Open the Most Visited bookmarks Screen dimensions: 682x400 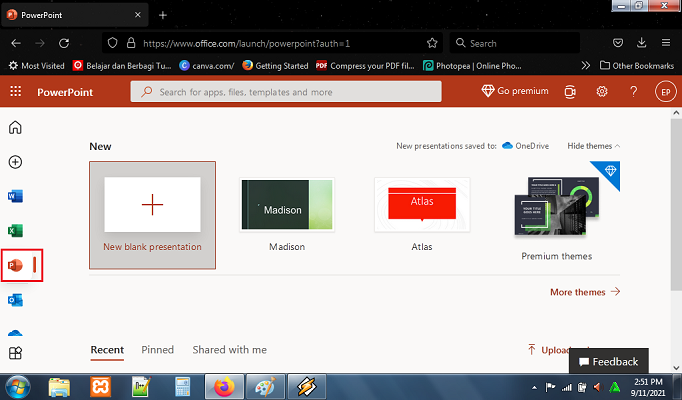point(37,66)
